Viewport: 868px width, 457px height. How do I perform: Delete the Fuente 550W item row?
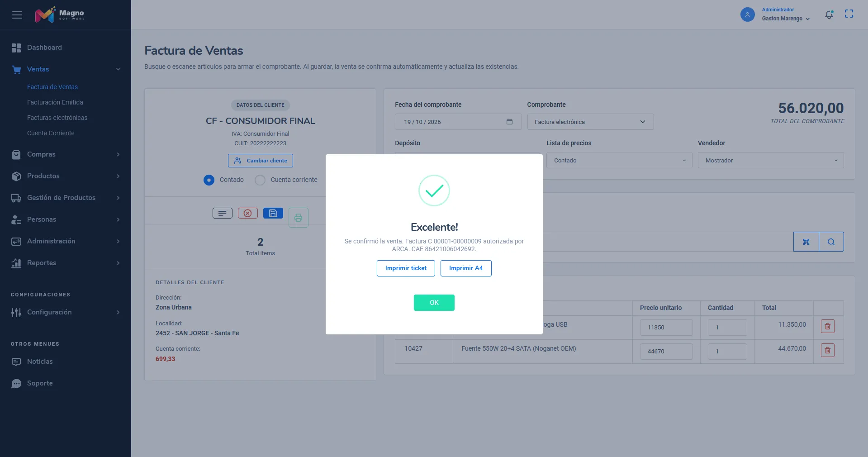(828, 350)
